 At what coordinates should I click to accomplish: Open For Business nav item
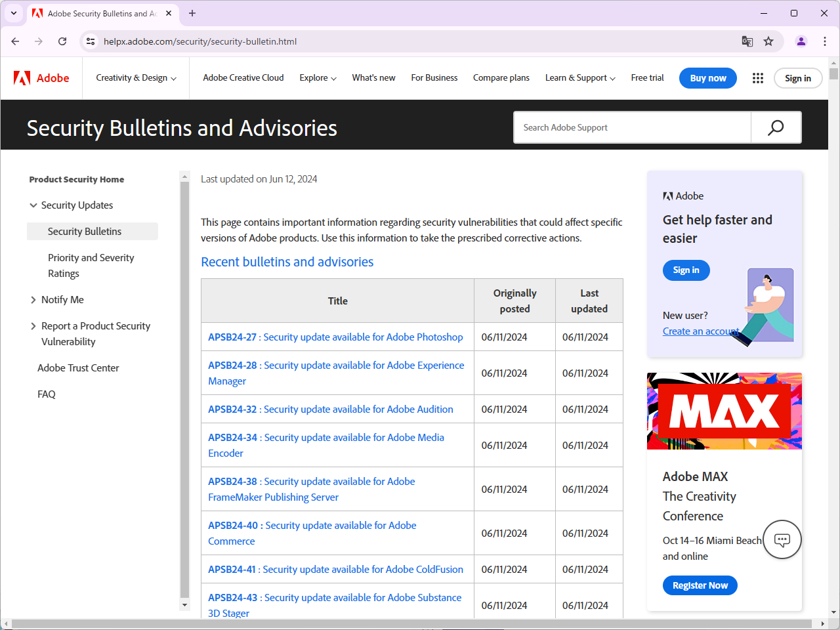pos(434,77)
